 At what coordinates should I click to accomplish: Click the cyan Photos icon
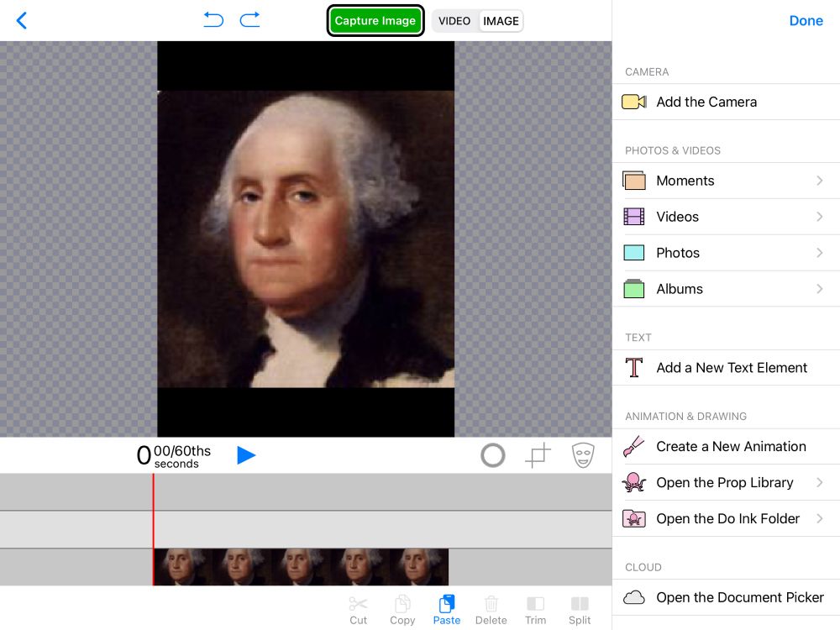click(633, 252)
